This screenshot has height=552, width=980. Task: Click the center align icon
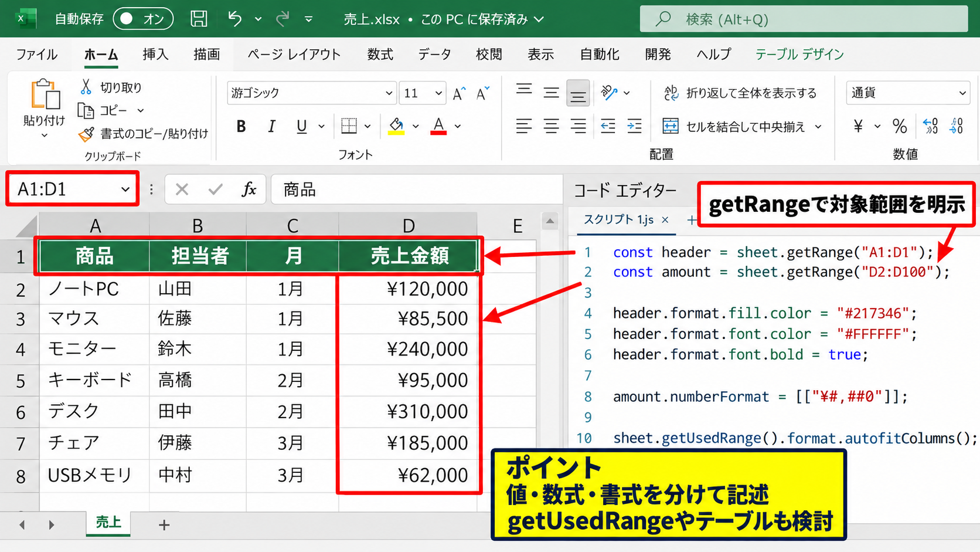[x=551, y=126]
